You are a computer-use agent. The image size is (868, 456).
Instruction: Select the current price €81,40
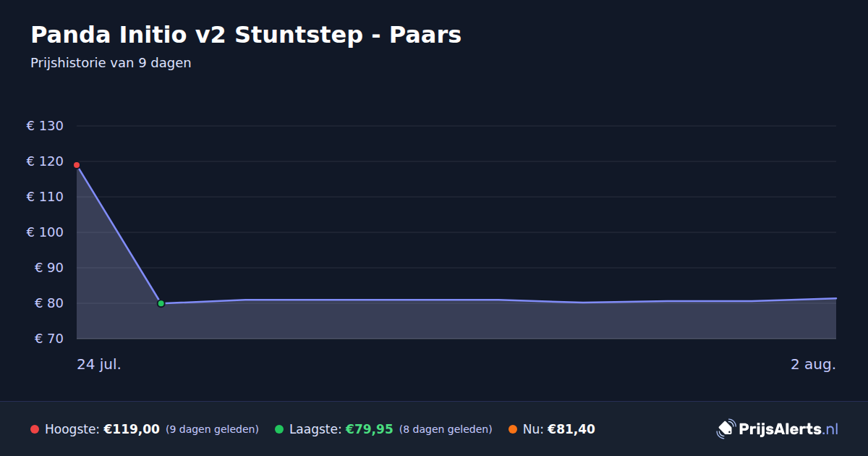click(571, 429)
